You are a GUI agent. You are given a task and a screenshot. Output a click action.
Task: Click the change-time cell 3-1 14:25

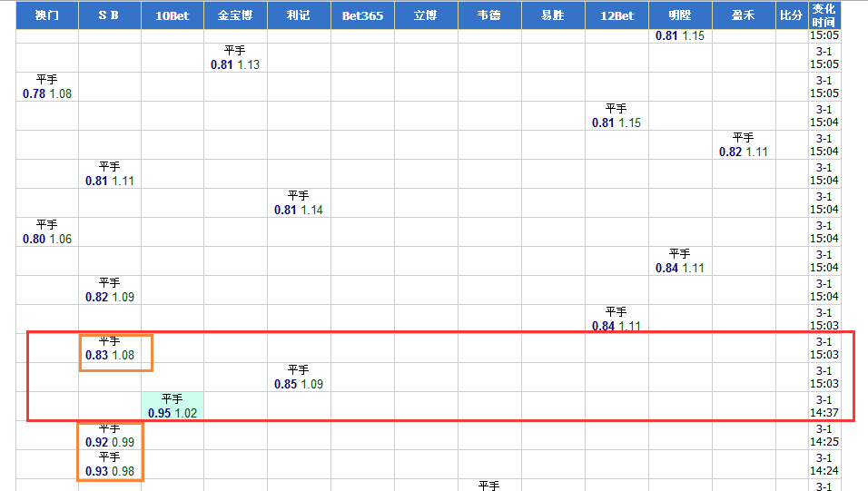pyautogui.click(x=824, y=436)
